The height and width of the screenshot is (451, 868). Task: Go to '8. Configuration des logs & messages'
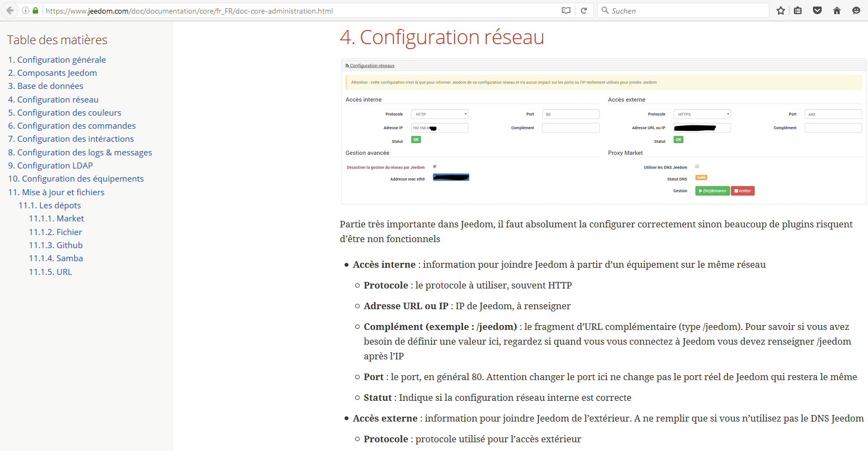pyautogui.click(x=80, y=152)
